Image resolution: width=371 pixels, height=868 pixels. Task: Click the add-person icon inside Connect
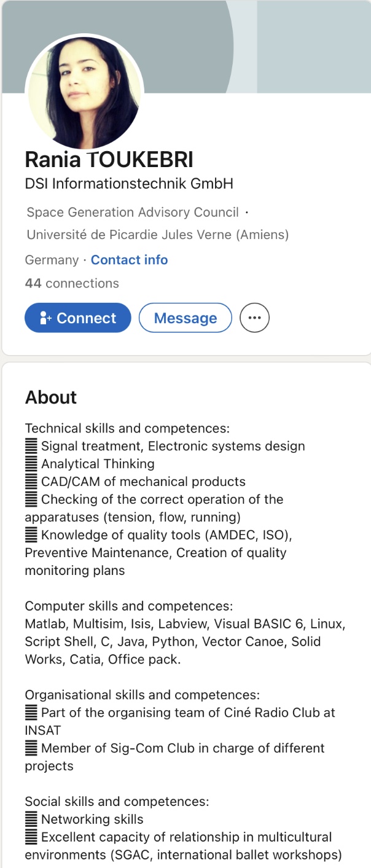click(x=45, y=318)
